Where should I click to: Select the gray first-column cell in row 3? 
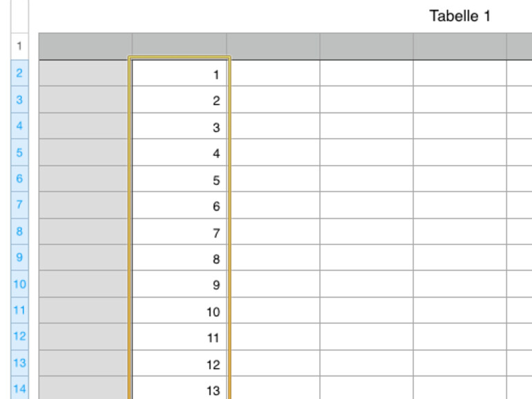85,100
